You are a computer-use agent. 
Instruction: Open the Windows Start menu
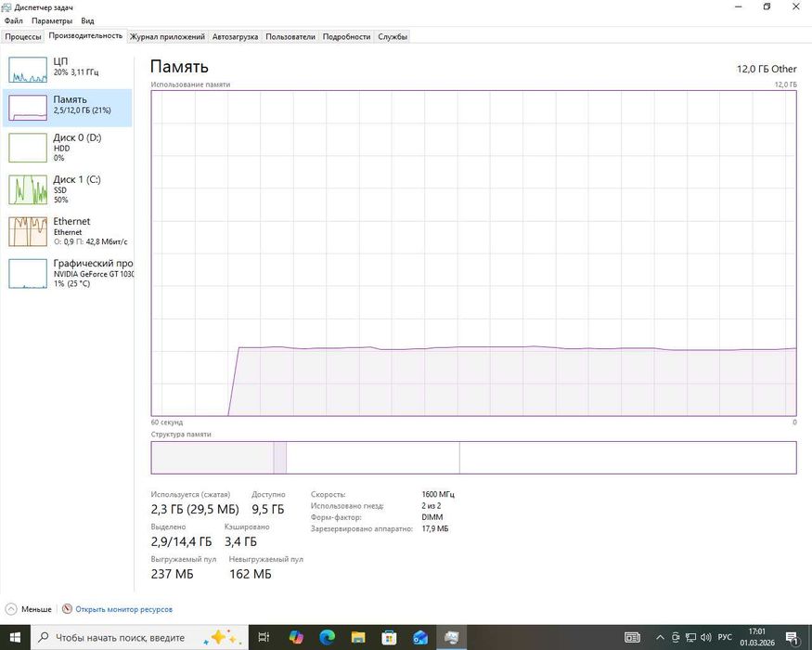coord(15,638)
